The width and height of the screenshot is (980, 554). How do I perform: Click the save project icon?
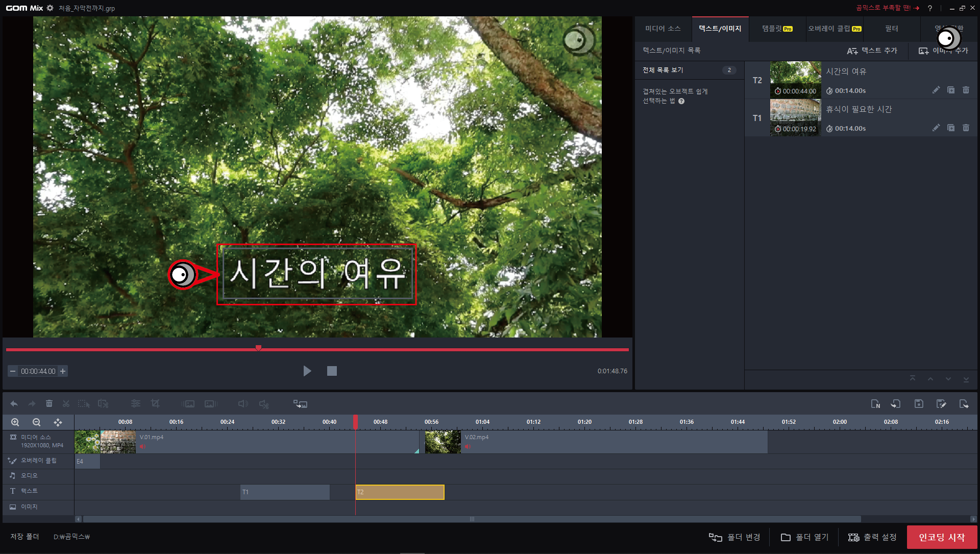click(x=919, y=404)
